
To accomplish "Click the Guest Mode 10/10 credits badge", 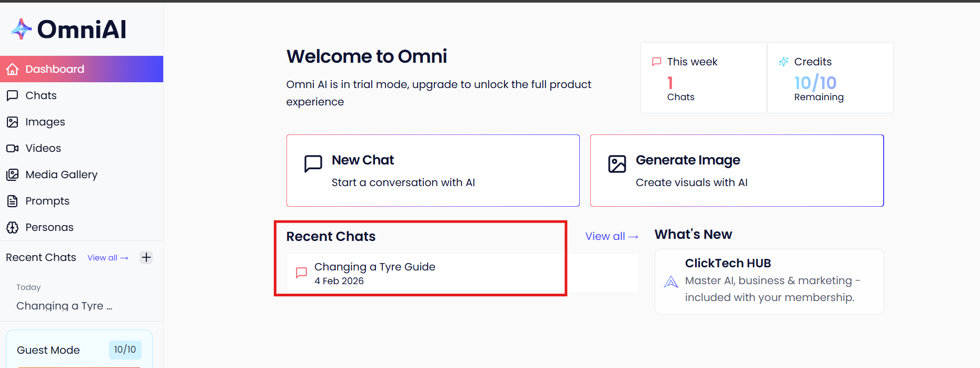I will [125, 350].
